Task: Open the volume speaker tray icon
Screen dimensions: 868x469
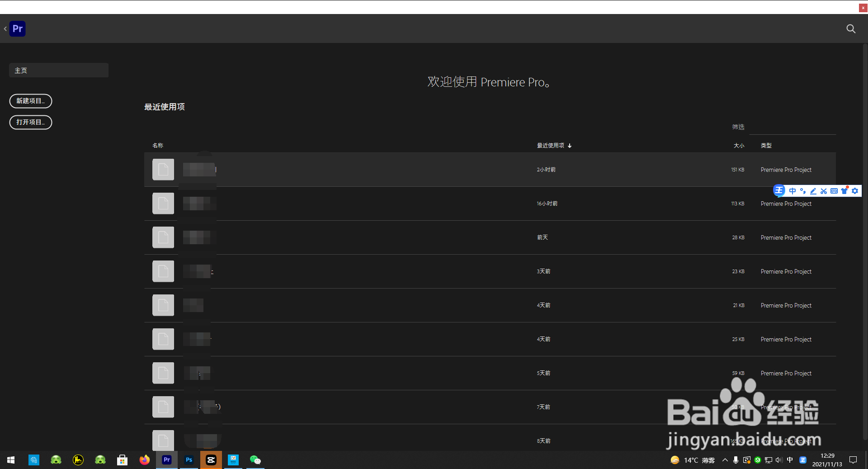Action: click(779, 460)
